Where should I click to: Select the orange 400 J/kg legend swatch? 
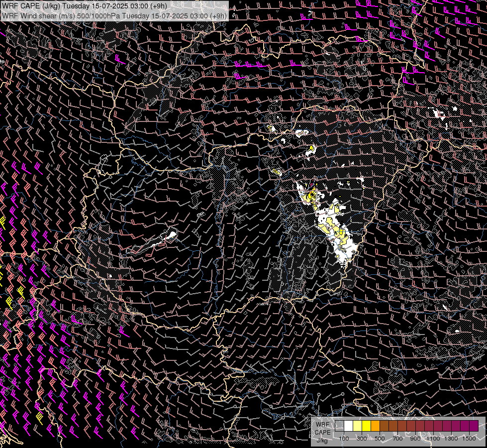tap(375, 426)
